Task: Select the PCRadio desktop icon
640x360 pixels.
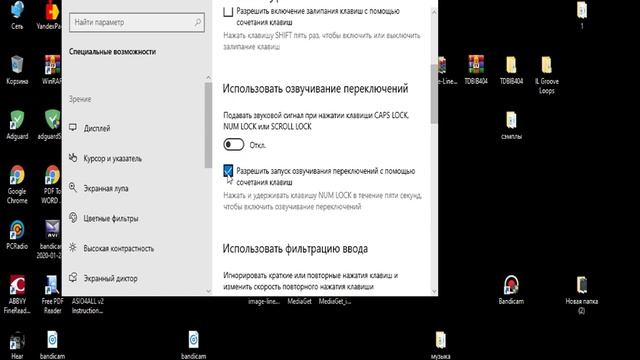Action: pos(17,235)
